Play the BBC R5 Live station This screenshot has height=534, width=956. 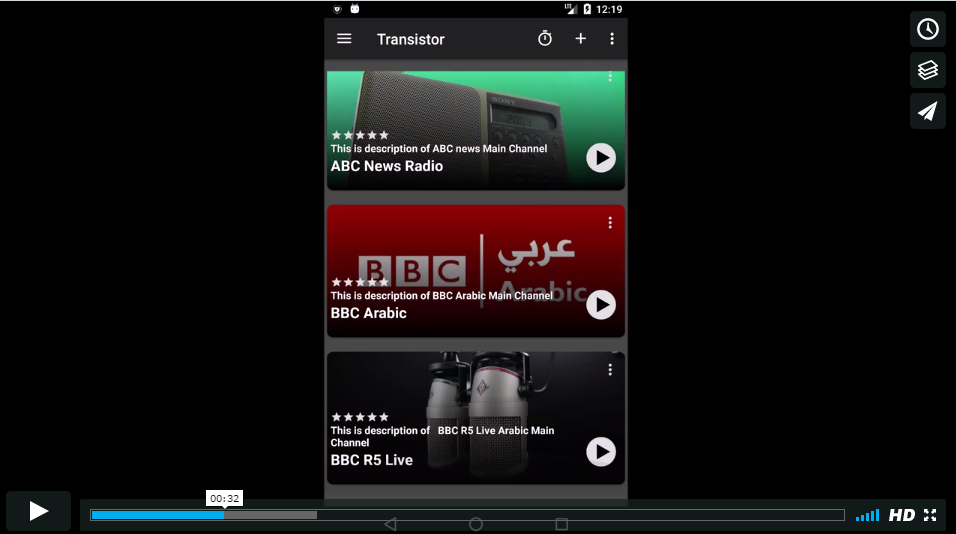(601, 452)
